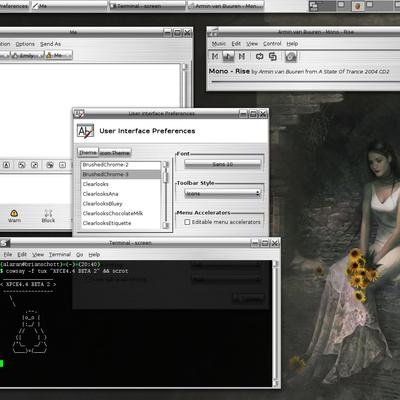Click the Sans 10 font button

pyautogui.click(x=223, y=164)
